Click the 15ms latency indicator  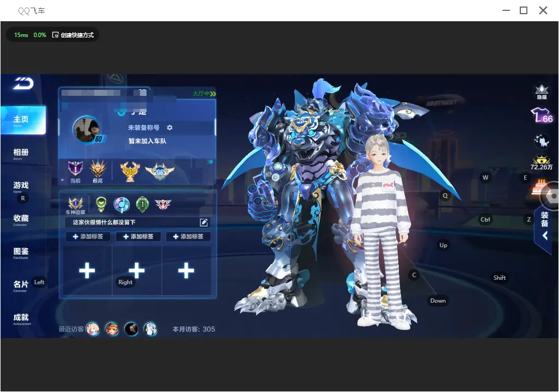(21, 35)
